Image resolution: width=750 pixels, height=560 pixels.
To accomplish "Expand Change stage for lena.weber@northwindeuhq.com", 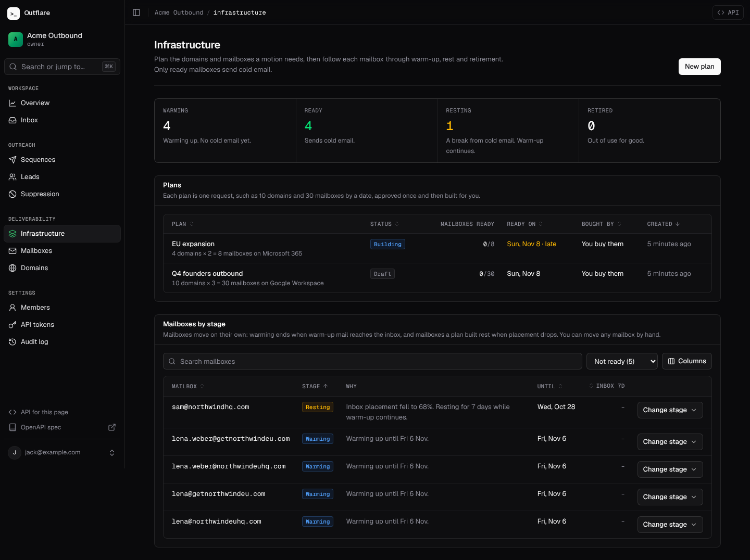I will [x=670, y=469].
